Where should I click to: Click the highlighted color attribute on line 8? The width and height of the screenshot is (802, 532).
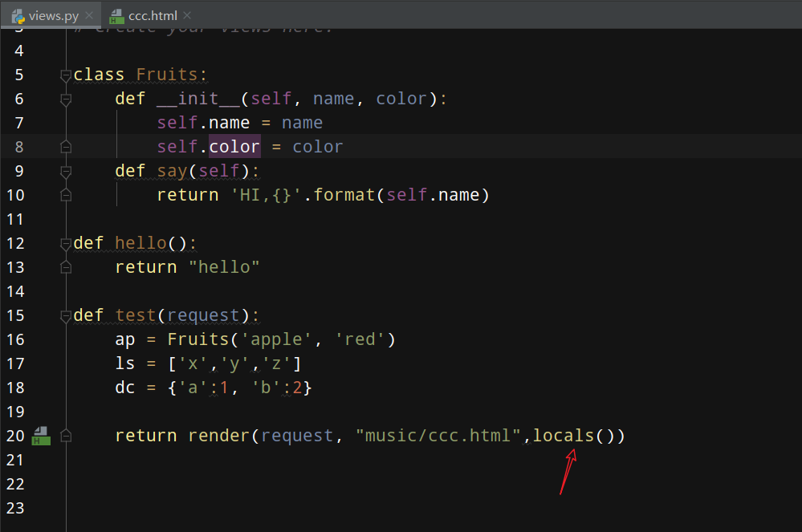click(234, 147)
